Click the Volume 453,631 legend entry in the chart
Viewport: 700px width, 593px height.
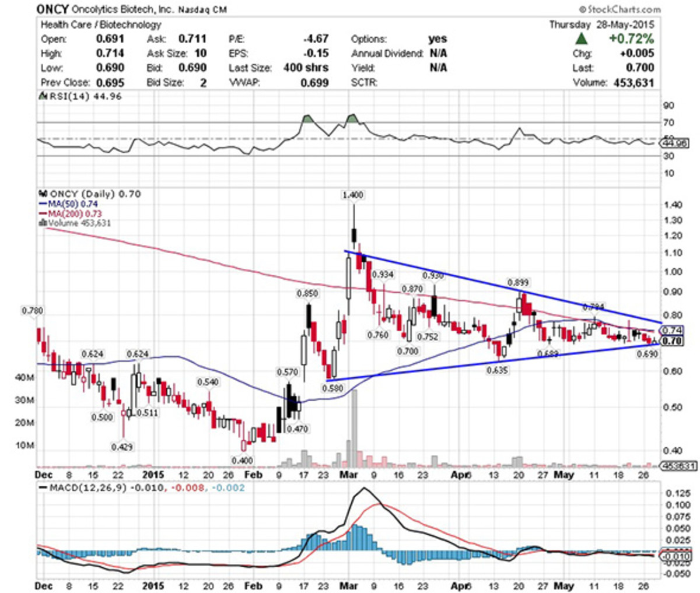[79, 223]
